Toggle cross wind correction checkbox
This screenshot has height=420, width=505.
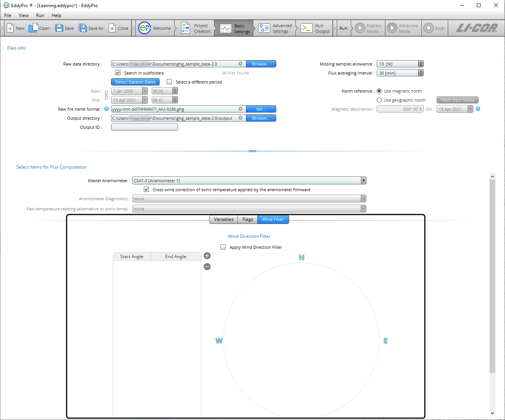click(146, 189)
